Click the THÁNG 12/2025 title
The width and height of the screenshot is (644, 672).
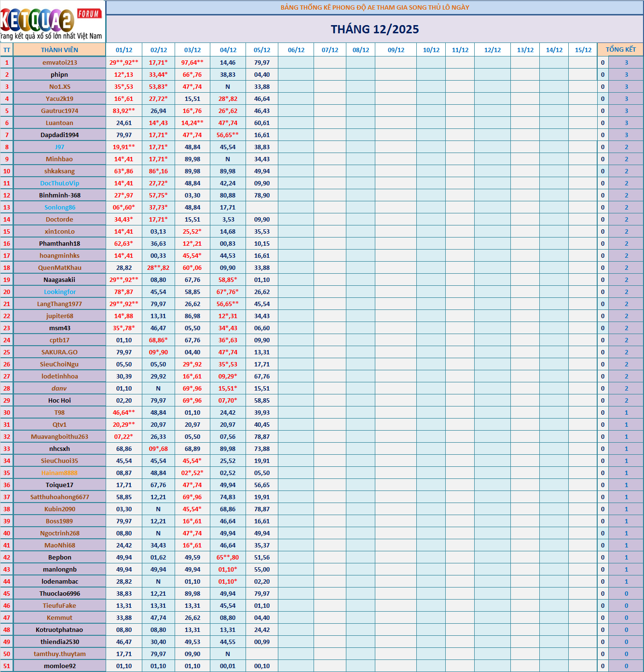(374, 29)
